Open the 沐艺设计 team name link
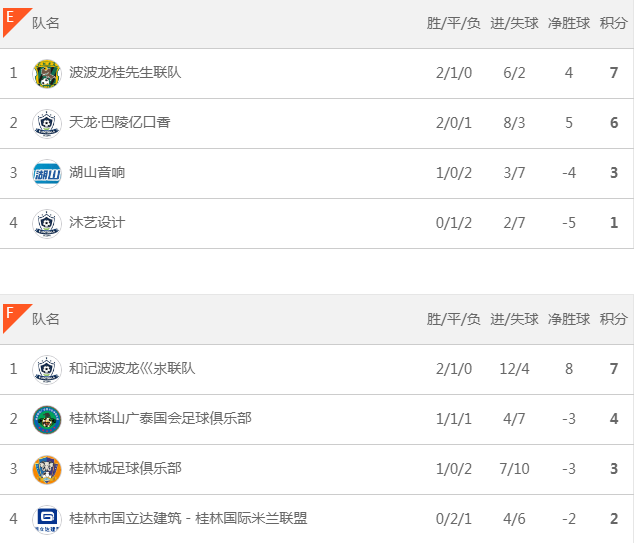 pos(97,223)
